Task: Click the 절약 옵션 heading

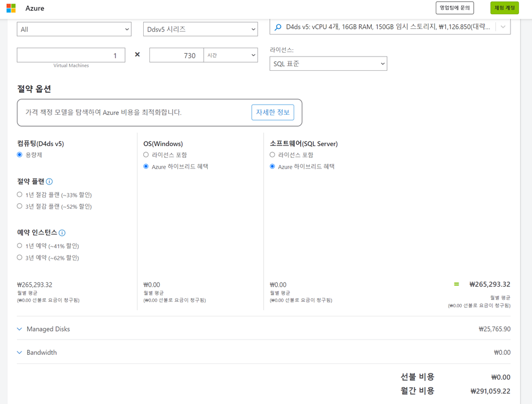Action: click(34, 89)
